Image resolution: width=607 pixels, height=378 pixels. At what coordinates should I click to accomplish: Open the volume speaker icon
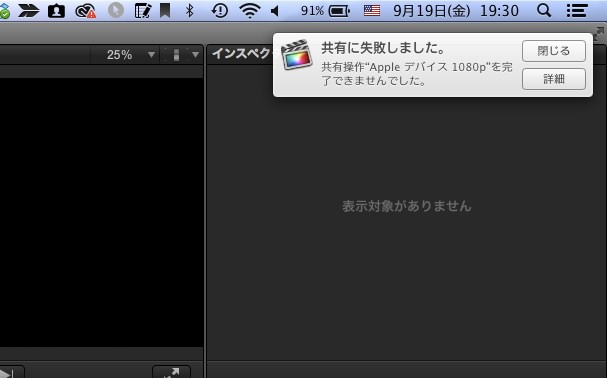(275, 11)
